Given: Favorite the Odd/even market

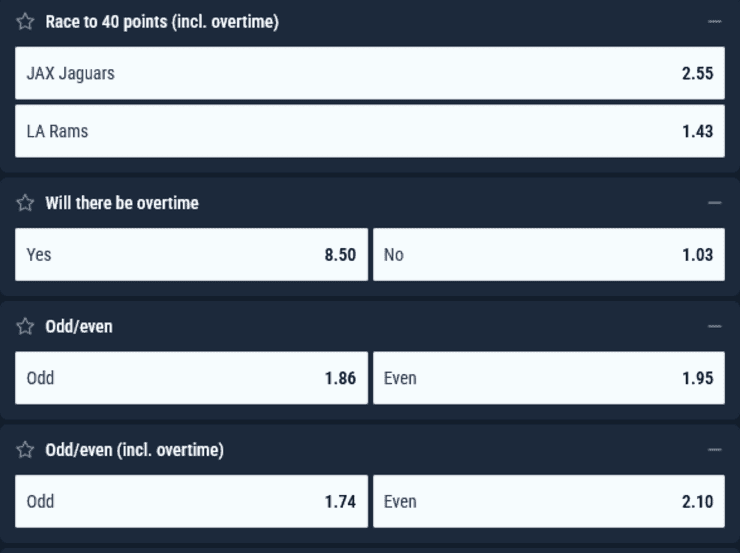Looking at the screenshot, I should click(26, 327).
